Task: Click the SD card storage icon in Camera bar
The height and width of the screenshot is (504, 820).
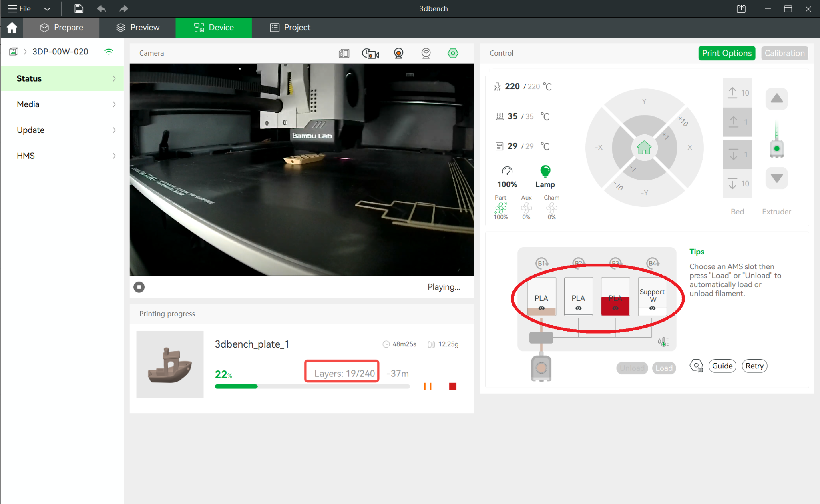Action: [344, 53]
